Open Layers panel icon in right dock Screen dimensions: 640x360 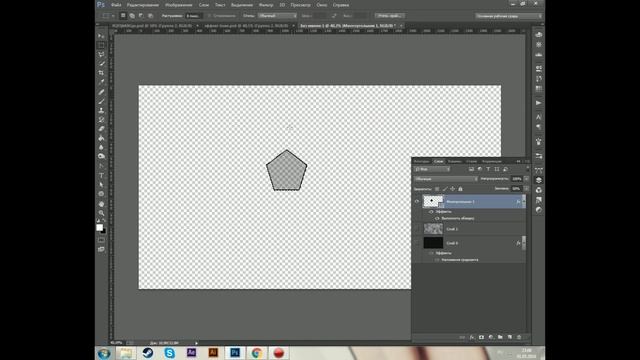pyautogui.click(x=538, y=180)
